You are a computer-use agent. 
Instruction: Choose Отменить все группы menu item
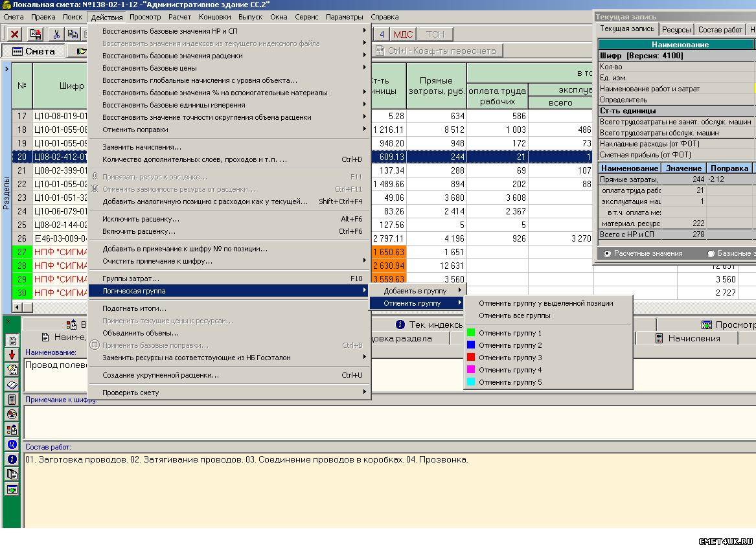click(514, 315)
